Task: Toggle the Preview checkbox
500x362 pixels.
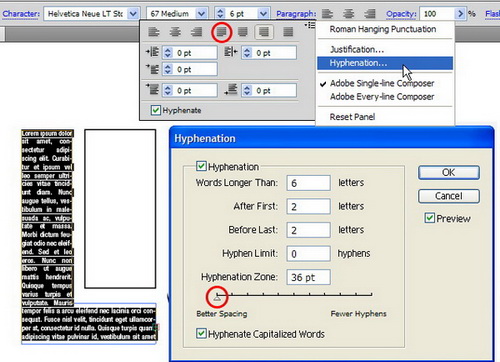Action: [x=429, y=218]
